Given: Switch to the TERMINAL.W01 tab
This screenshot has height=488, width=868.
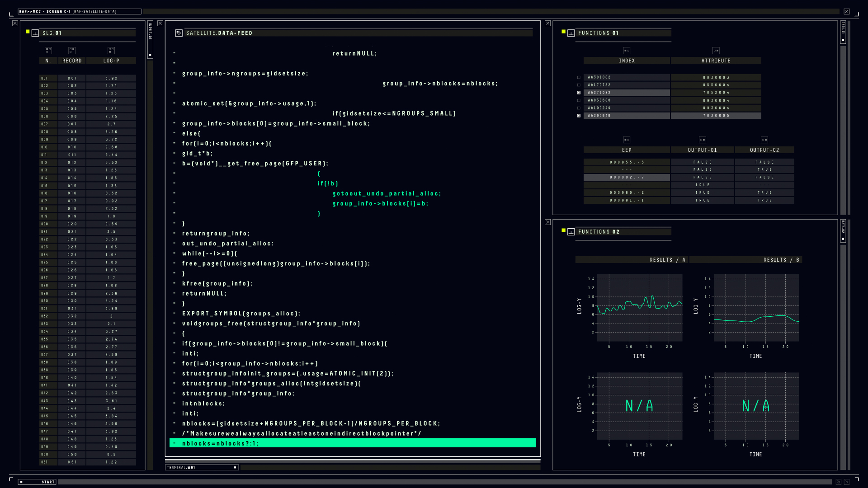Looking at the screenshot, I should [202, 468].
